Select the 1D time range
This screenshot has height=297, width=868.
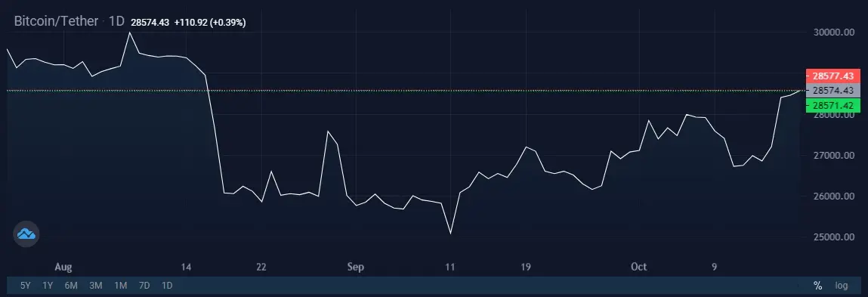(x=167, y=286)
